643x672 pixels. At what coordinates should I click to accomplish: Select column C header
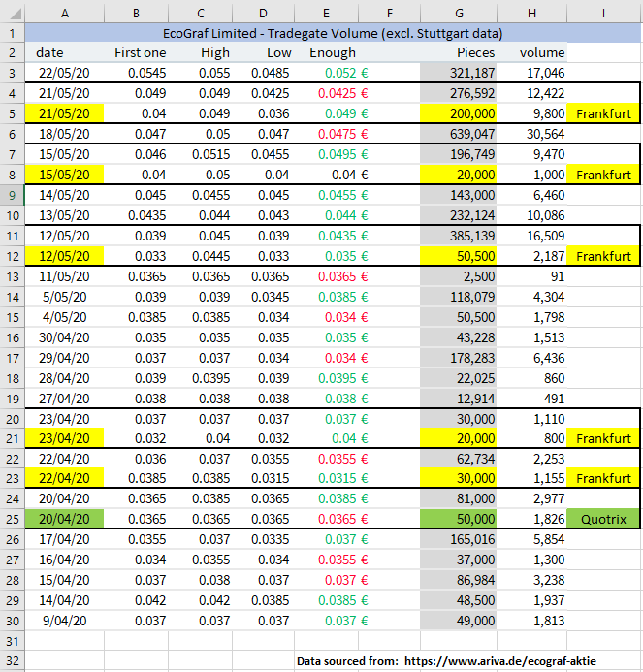point(200,14)
